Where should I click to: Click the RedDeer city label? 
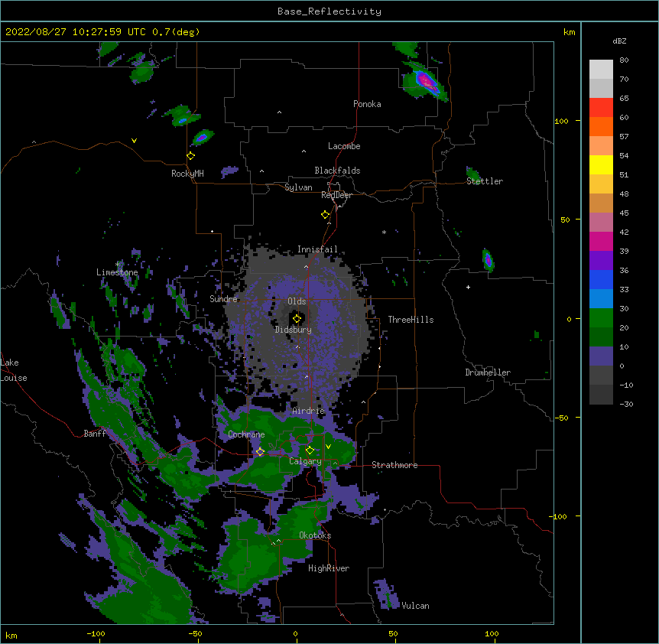[336, 195]
